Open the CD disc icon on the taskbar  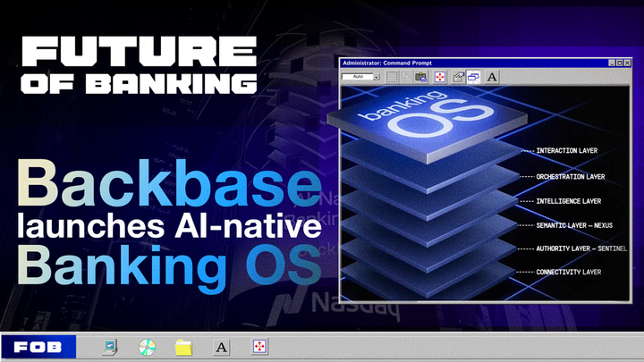click(x=147, y=347)
